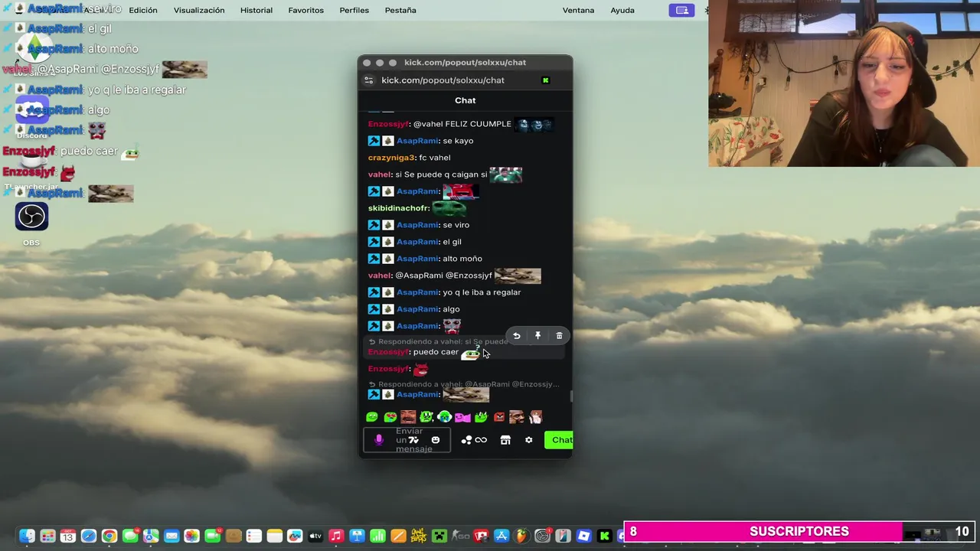Open the Edición menu

point(143,10)
